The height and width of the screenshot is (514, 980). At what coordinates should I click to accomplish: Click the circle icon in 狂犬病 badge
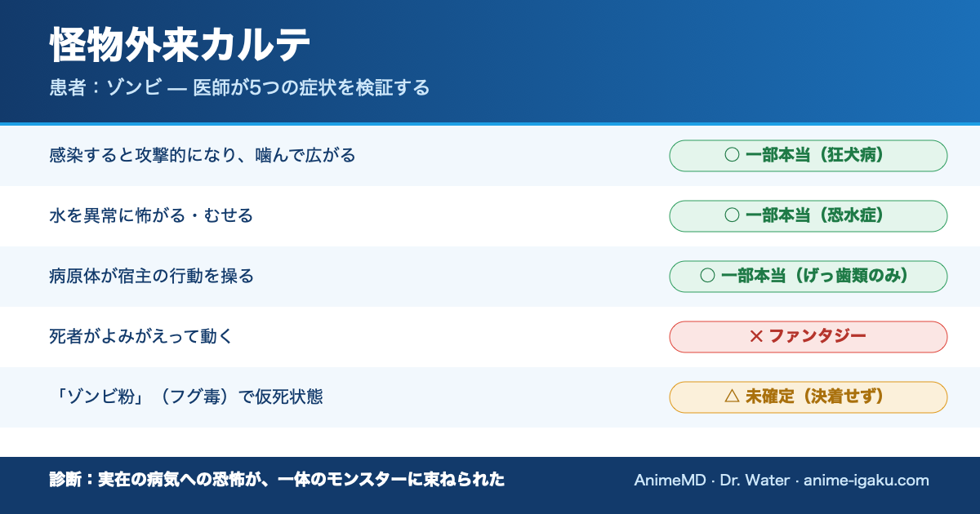733,156
